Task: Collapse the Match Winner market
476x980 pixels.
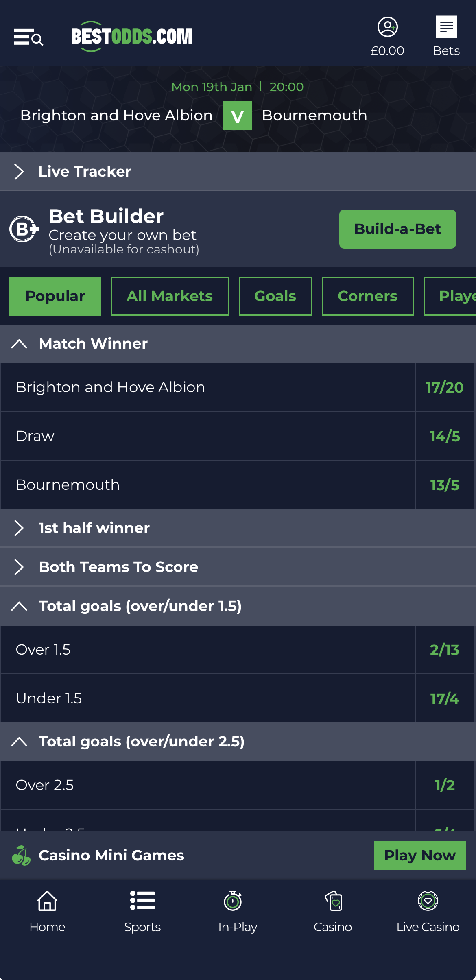Action: (x=19, y=344)
